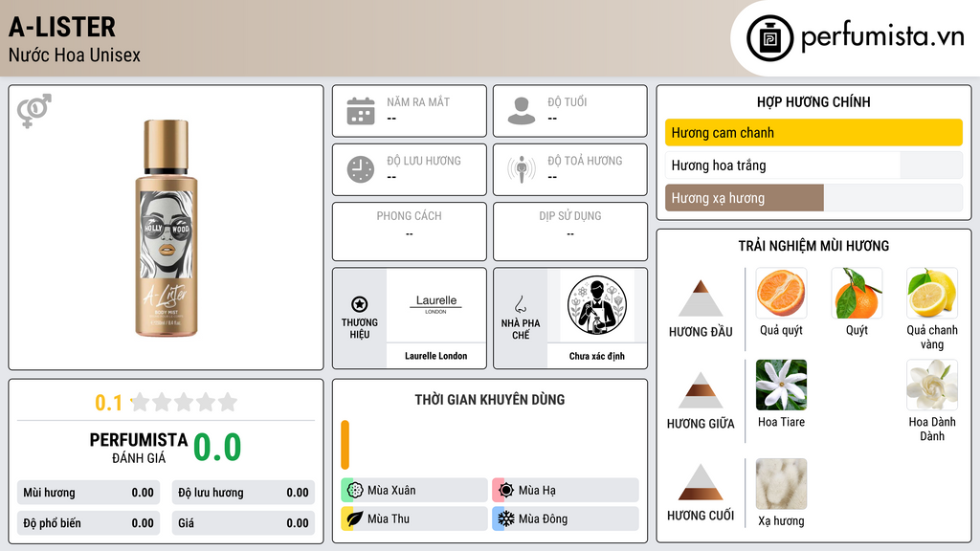Image resolution: width=980 pixels, height=551 pixels.
Task: Click the Độ lưu hương 0.00 score row
Action: 243,493
